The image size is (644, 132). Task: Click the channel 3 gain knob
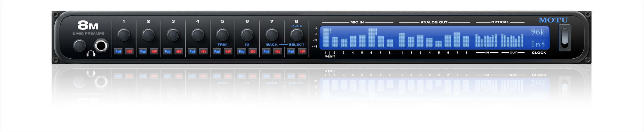[x=173, y=35]
